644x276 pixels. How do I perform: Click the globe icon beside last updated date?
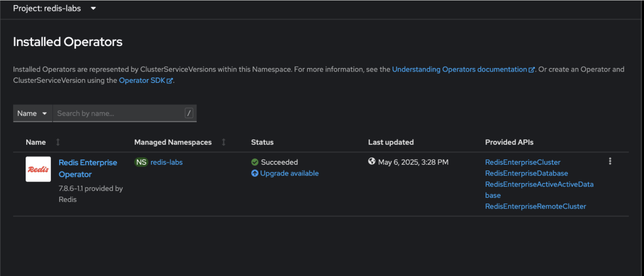pyautogui.click(x=372, y=161)
